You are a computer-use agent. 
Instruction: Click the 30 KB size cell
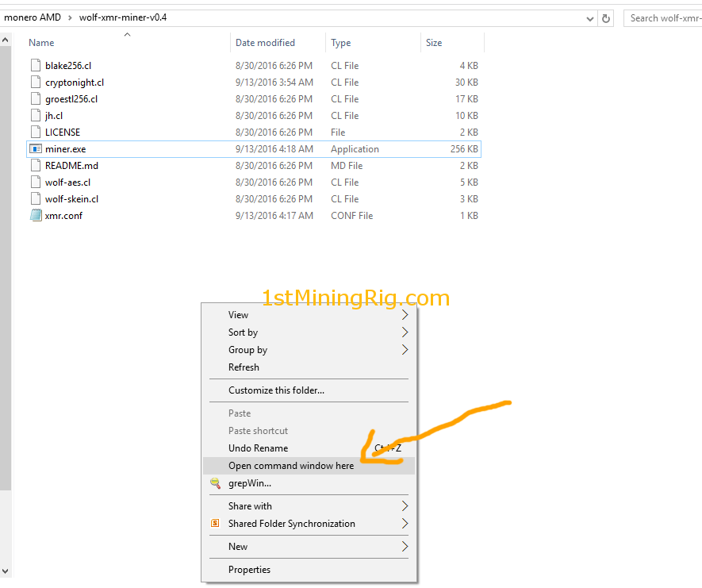466,83
